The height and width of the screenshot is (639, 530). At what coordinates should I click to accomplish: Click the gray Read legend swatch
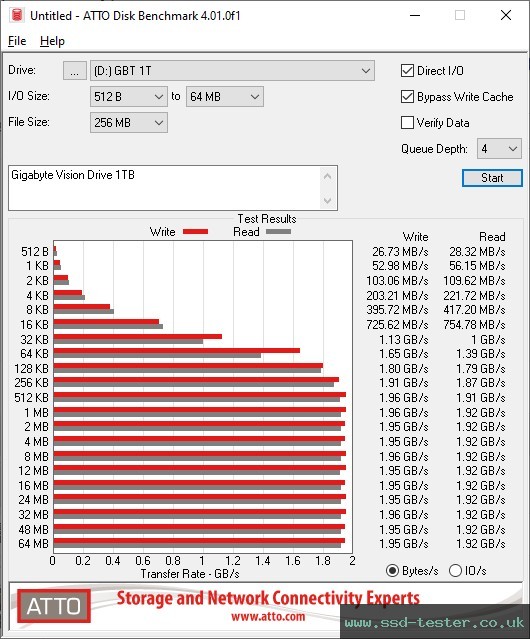pos(278,231)
